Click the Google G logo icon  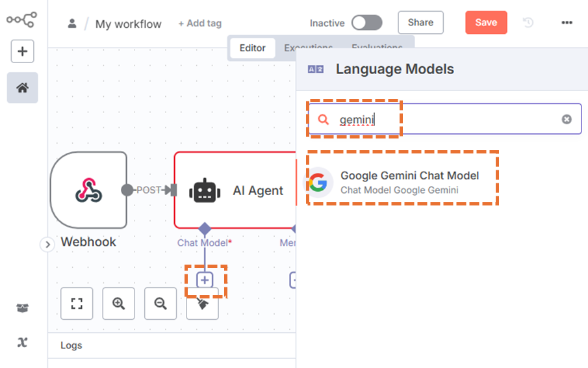point(318,182)
